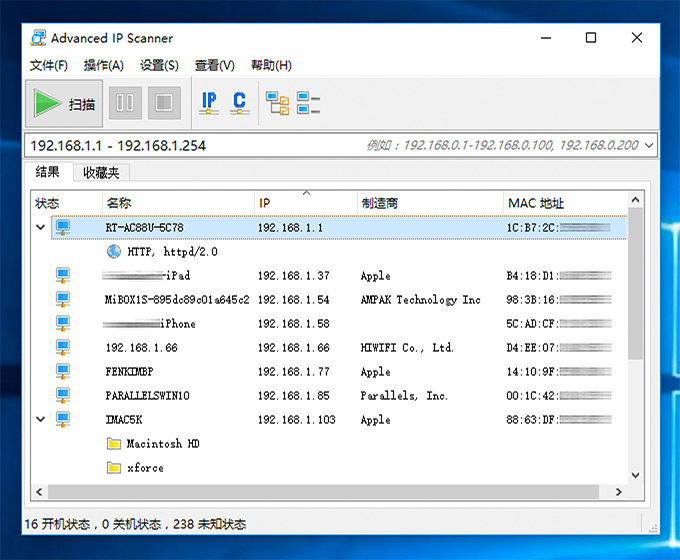
Task: Stop the scan using the stop button
Action: (x=164, y=103)
